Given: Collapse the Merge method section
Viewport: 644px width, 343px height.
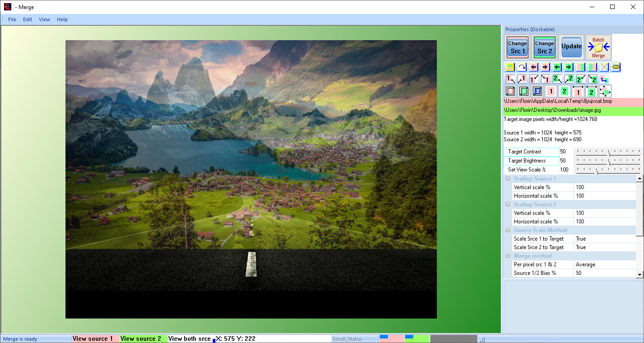Looking at the screenshot, I should point(508,256).
